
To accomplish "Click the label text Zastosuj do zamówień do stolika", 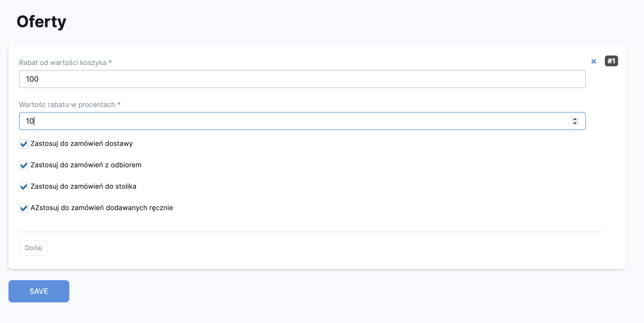I will [x=83, y=186].
